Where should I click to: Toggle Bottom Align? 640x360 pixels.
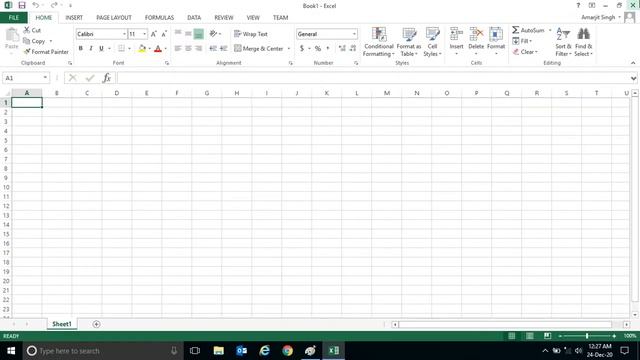click(198, 34)
